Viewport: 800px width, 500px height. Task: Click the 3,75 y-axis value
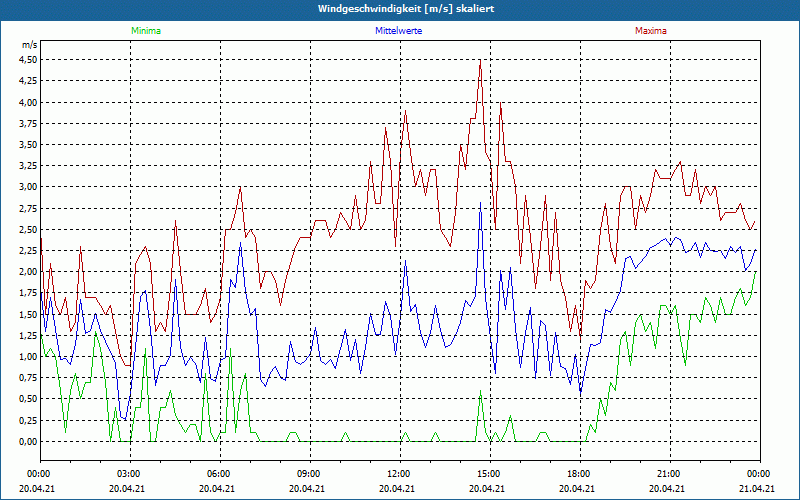point(28,123)
